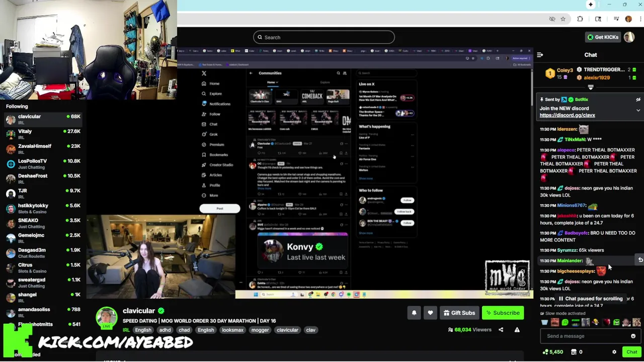
Task: Click the IRL category link
Action: [126, 330]
